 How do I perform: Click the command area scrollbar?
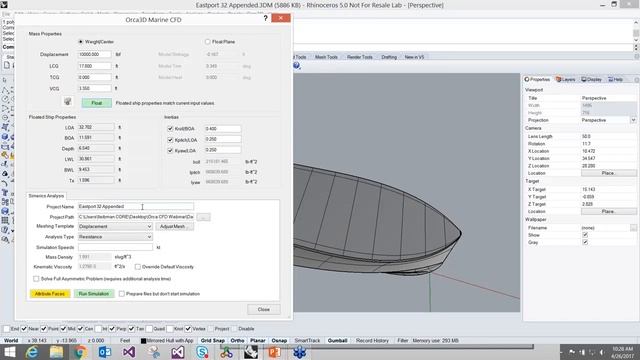tap(636, 33)
